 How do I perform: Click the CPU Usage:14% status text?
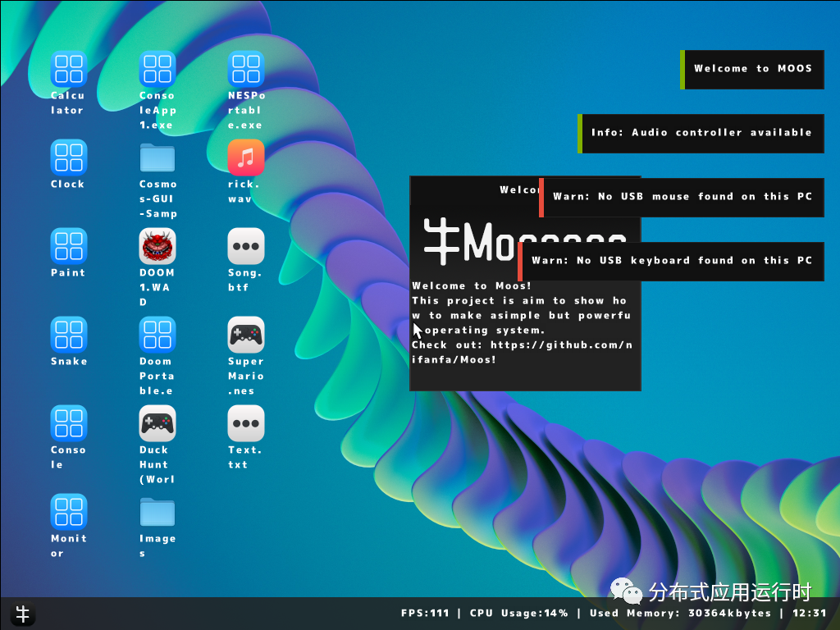tap(518, 613)
